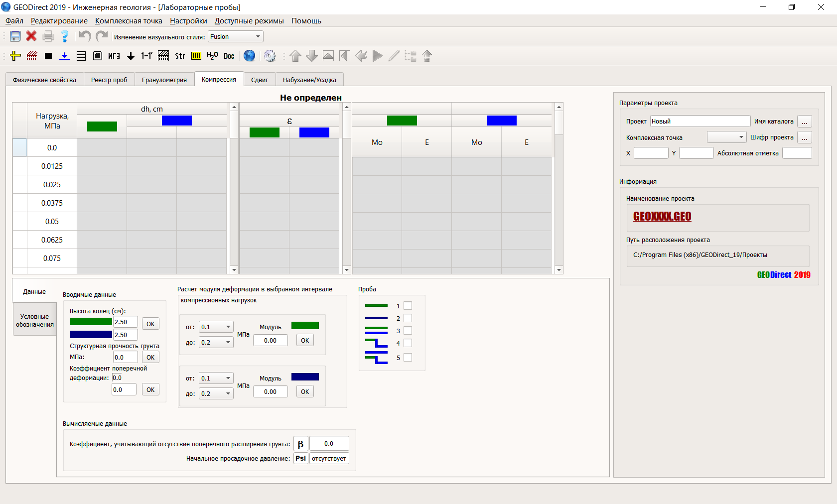
Task: Click OK next to structural strength МПа
Action: tap(150, 357)
